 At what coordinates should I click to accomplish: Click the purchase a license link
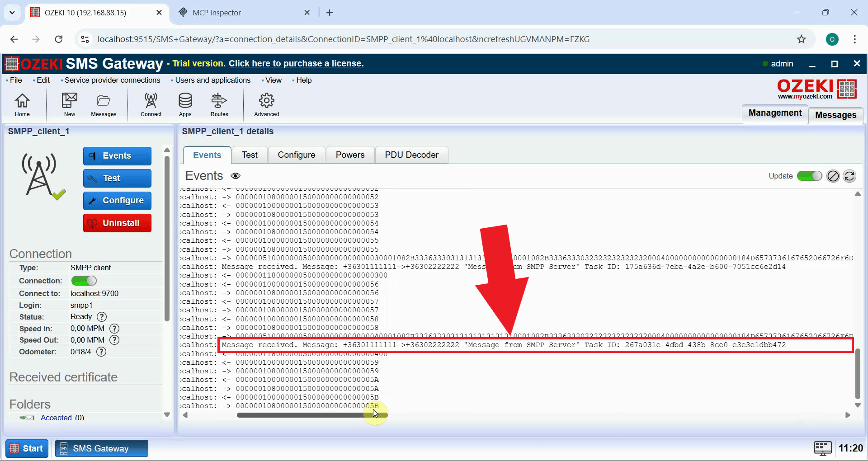[x=296, y=63]
